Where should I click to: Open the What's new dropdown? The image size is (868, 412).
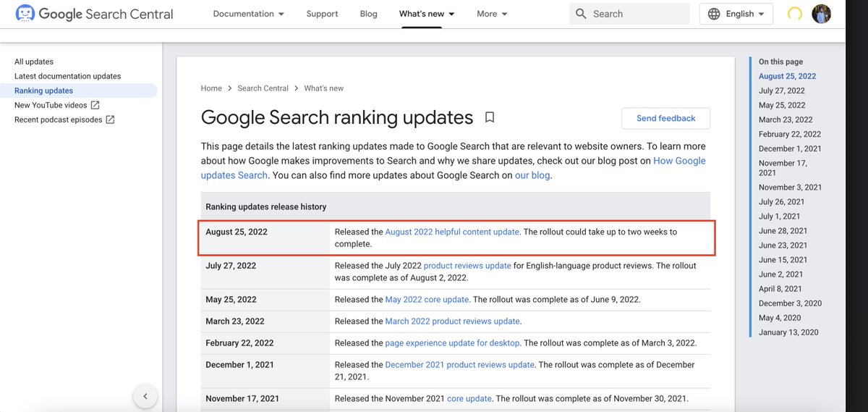[x=427, y=14]
